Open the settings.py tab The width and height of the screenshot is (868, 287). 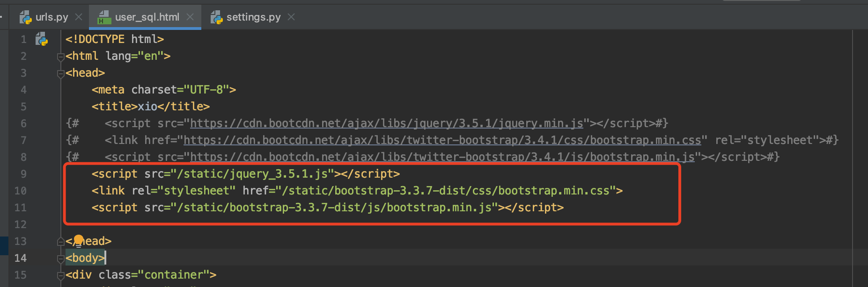click(x=253, y=17)
